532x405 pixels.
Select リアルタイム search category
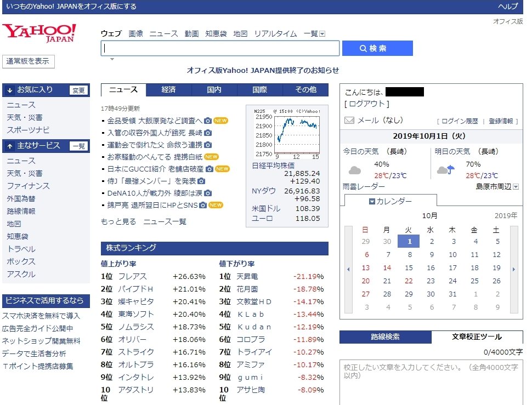click(x=275, y=33)
